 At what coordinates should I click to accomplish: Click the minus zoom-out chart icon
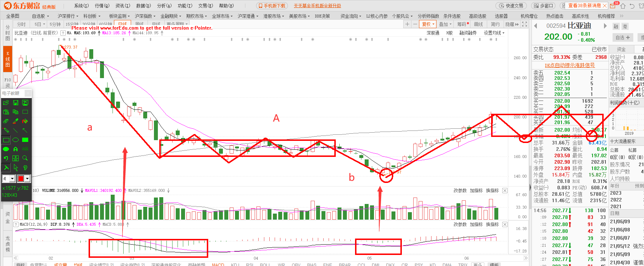pyautogui.click(x=415, y=24)
